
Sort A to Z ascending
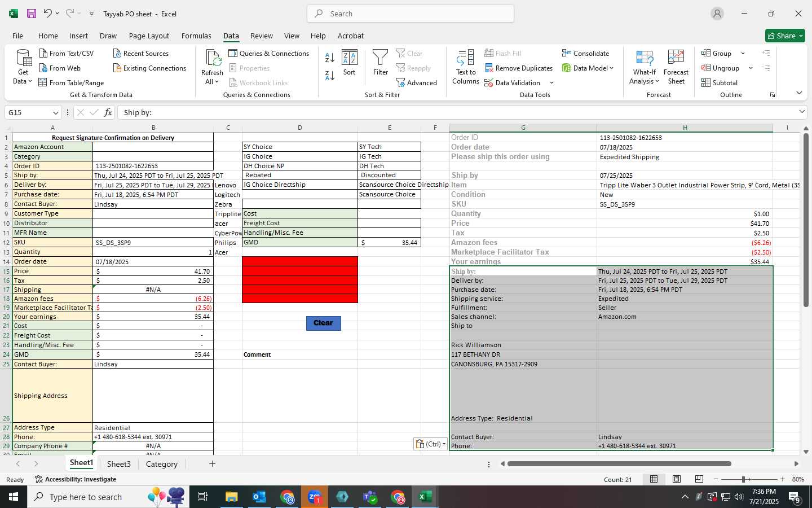click(330, 57)
